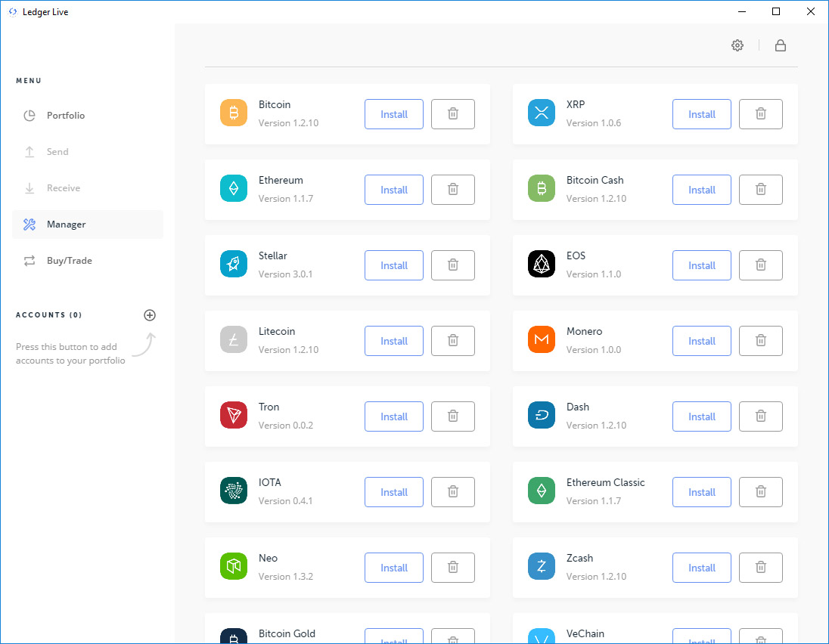
Task: Uninstall Neo using its trash icon
Action: [453, 568]
